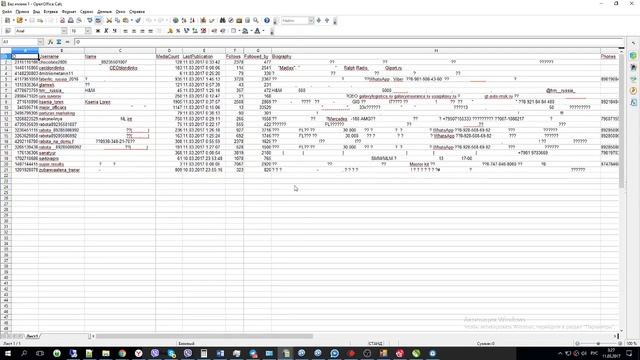Toggle Merge Cells button
This screenshot has height=360, width=640.
tap(159, 31)
